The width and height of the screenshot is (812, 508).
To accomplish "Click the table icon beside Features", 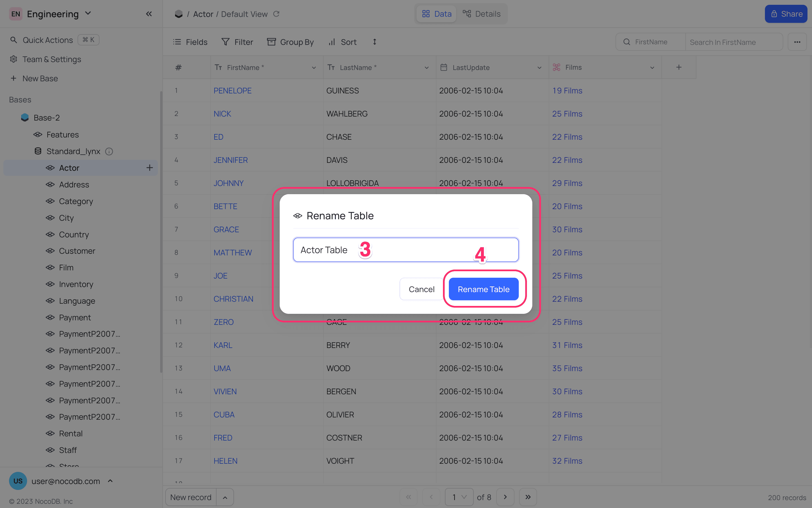I will point(38,134).
